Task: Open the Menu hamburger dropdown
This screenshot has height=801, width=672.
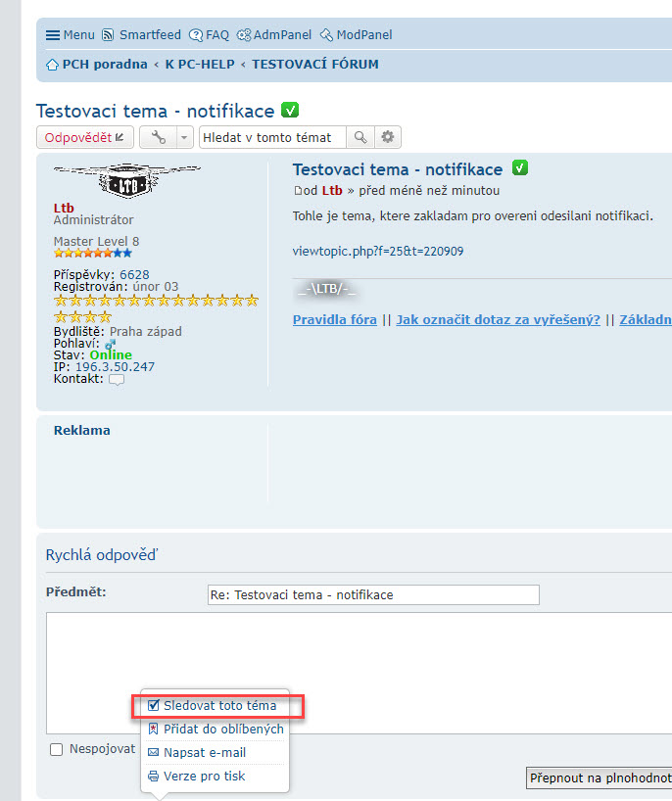Action: pos(70,34)
